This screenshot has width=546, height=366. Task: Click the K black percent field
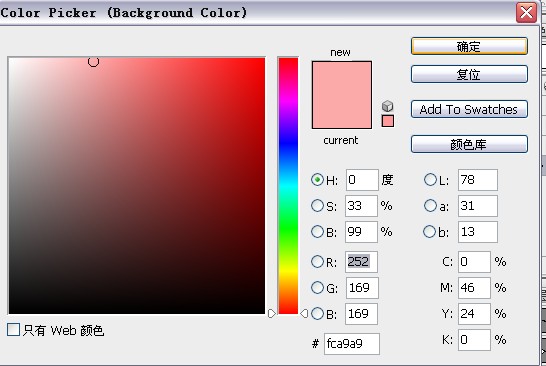click(474, 340)
